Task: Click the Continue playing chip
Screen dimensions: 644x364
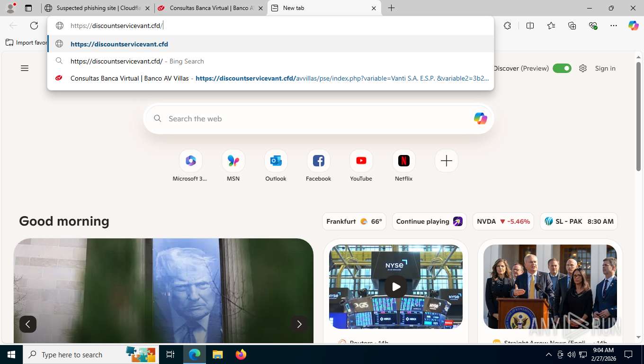Action: click(429, 221)
